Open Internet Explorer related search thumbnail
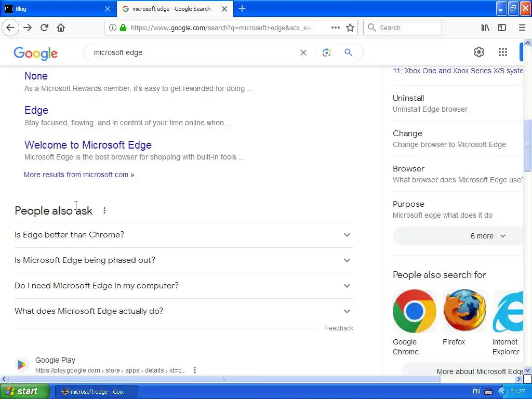 pyautogui.click(x=508, y=311)
